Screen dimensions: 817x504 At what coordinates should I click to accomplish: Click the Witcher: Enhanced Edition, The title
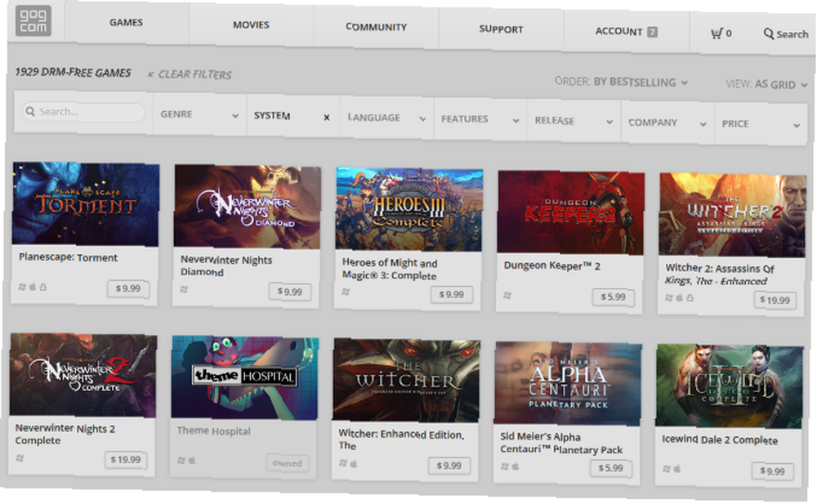pyautogui.click(x=401, y=439)
